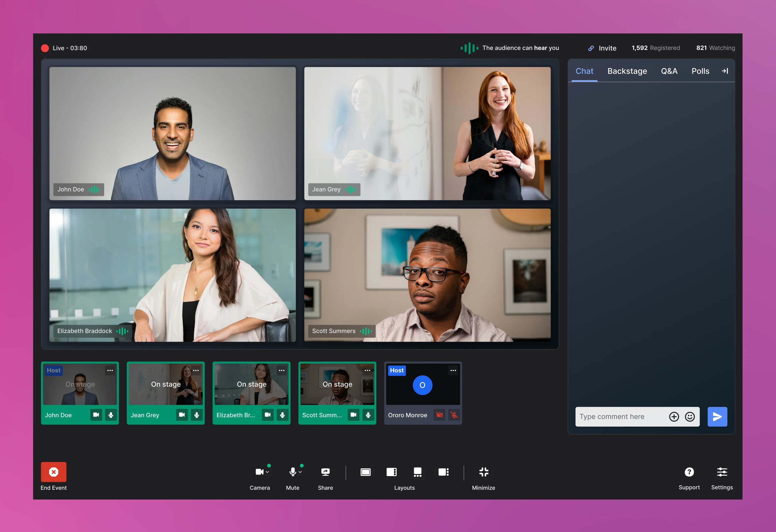Toggle the main Camera button
Image resolution: width=776 pixels, height=532 pixels.
click(x=259, y=472)
